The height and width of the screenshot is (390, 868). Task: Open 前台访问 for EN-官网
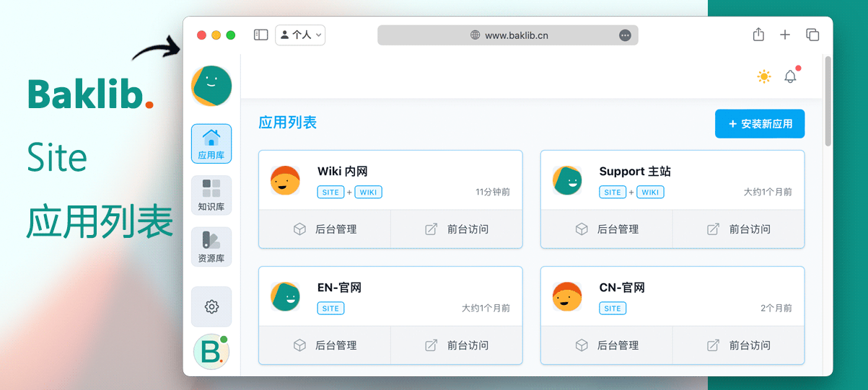(x=457, y=345)
